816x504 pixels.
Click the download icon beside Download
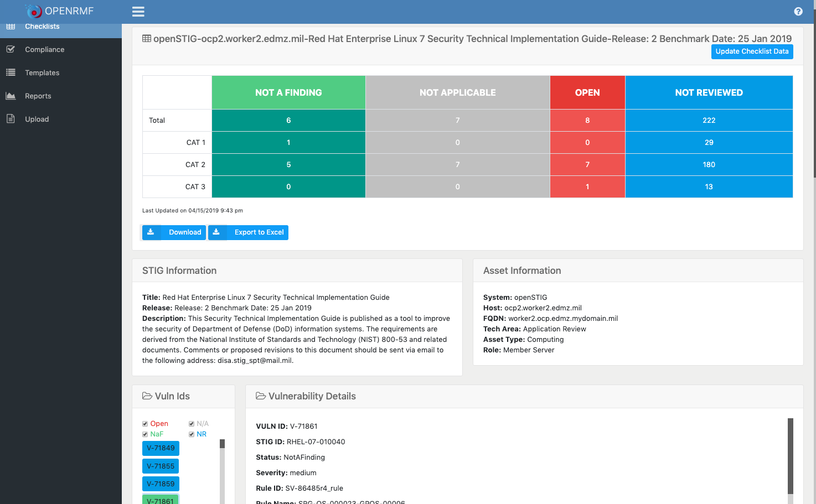tap(151, 232)
